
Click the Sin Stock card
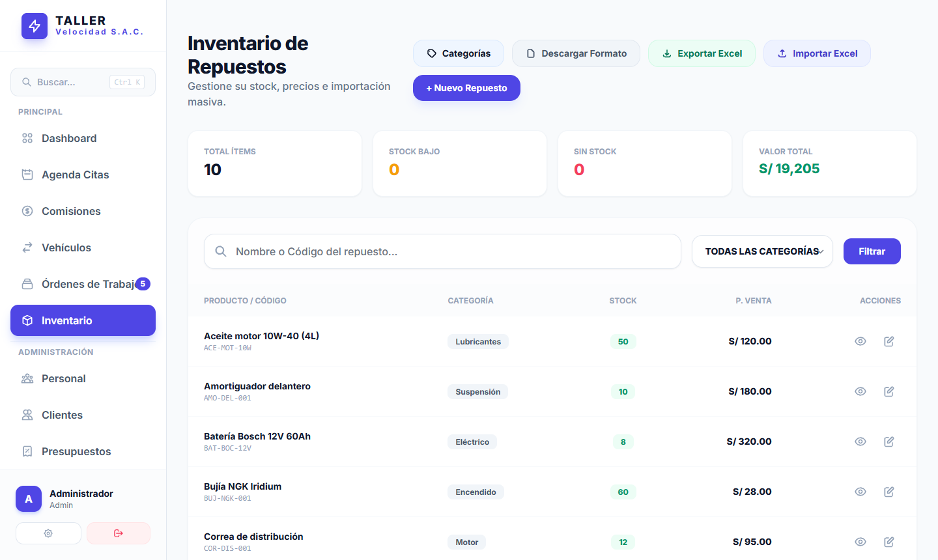(645, 163)
